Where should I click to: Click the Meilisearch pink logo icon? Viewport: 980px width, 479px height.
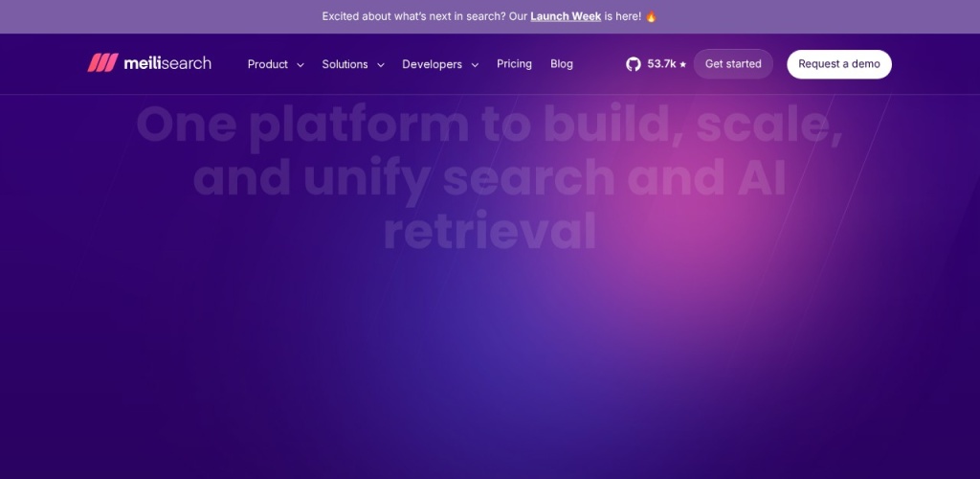click(101, 63)
